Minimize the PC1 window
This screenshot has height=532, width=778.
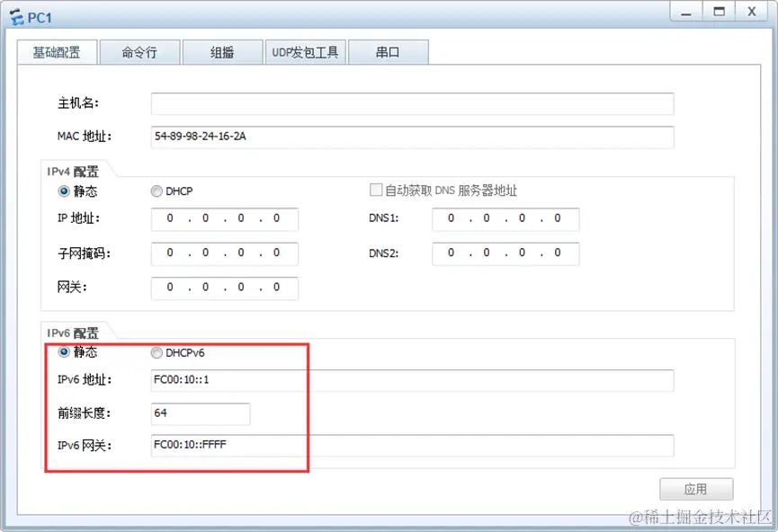point(685,12)
